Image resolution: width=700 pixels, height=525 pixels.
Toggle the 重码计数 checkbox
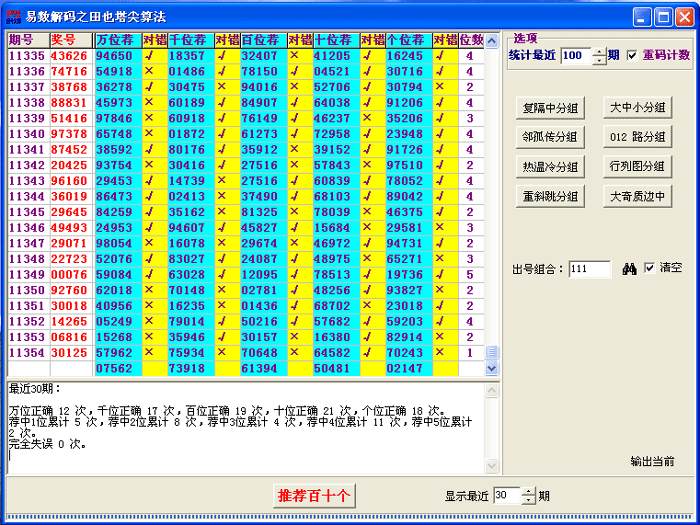(632, 55)
